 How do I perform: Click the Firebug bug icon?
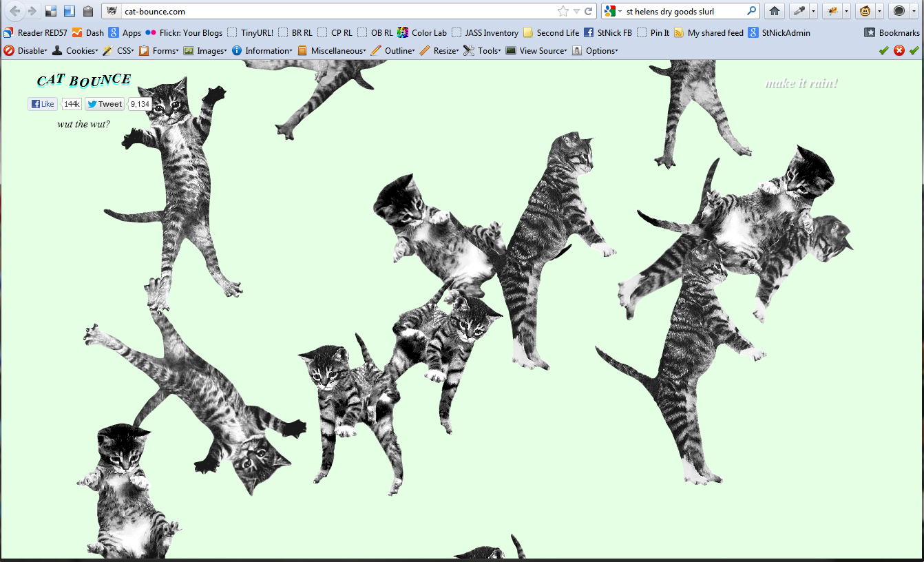coord(832,11)
